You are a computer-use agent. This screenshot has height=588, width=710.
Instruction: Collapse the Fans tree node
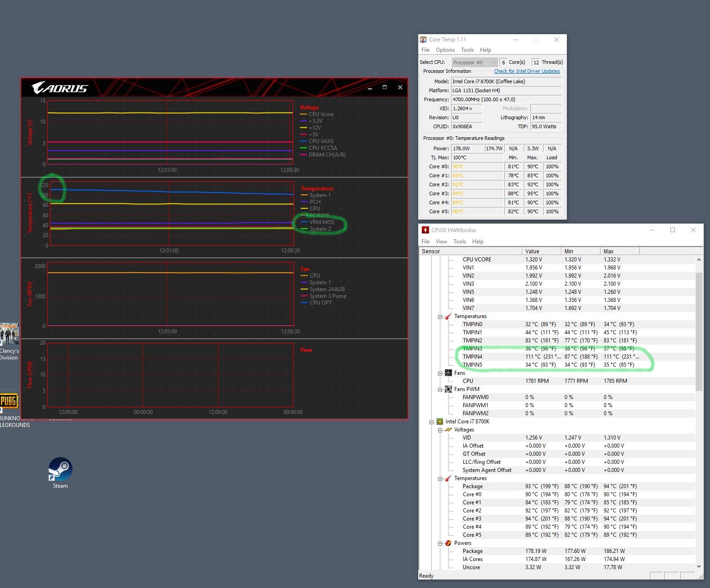440,373
